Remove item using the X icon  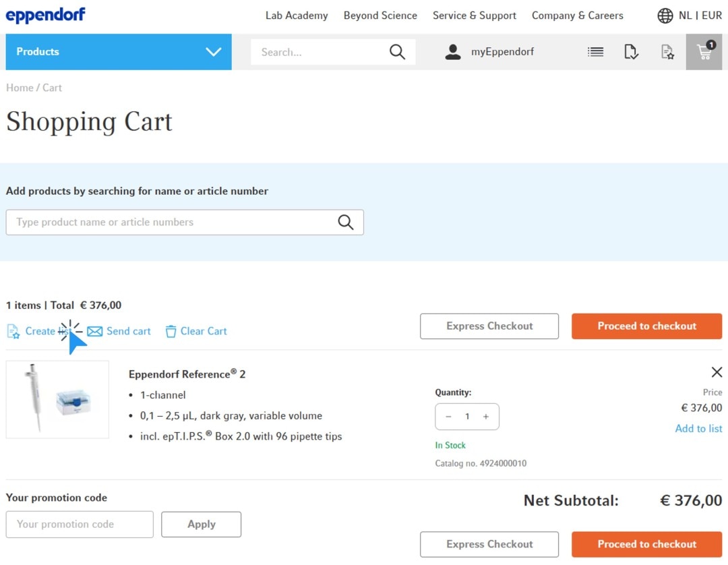point(717,372)
